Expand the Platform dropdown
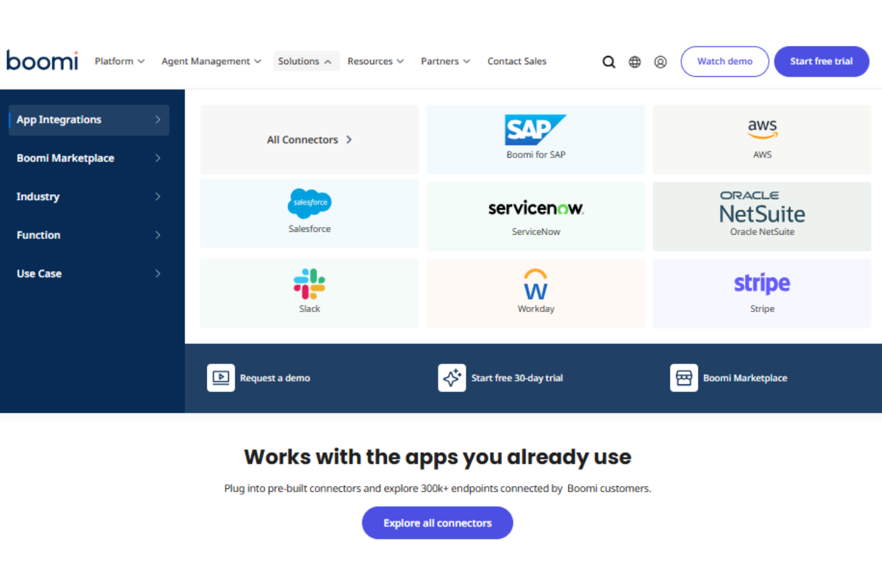 [119, 61]
